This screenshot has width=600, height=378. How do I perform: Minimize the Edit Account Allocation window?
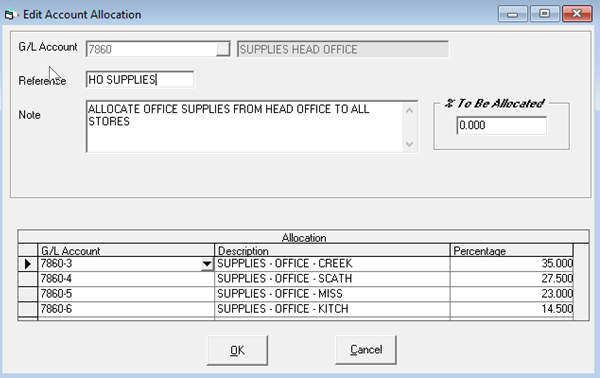513,14
